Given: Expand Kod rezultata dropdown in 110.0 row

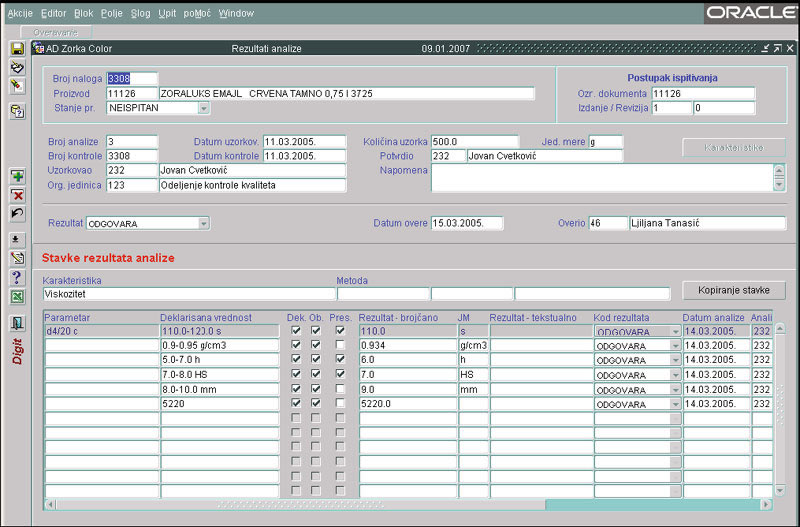Looking at the screenshot, I should tap(676, 332).
